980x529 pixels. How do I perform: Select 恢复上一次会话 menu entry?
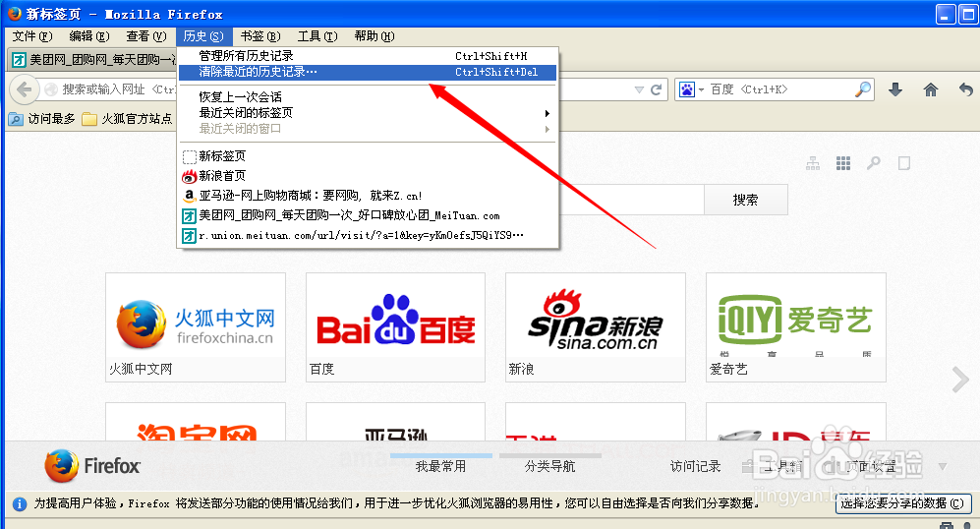point(368,97)
